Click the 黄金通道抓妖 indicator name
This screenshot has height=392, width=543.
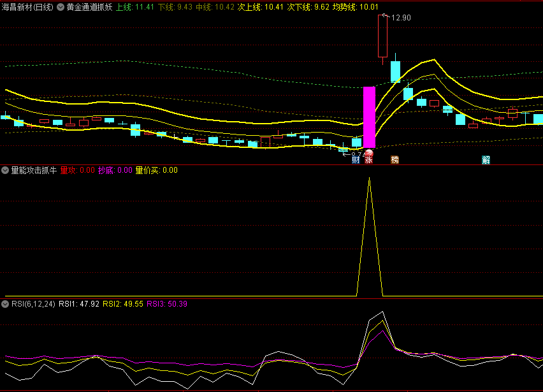coord(89,7)
